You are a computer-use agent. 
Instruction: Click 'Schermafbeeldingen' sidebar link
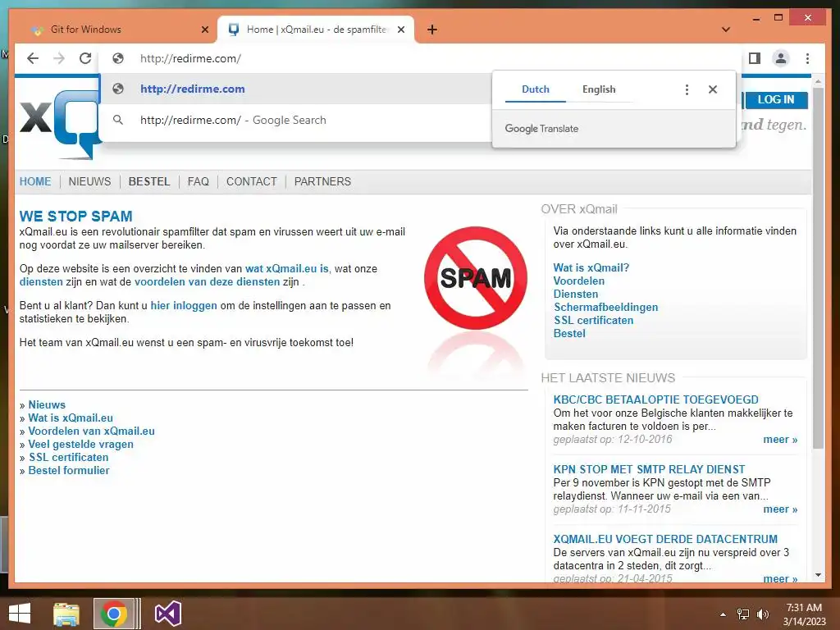605,307
